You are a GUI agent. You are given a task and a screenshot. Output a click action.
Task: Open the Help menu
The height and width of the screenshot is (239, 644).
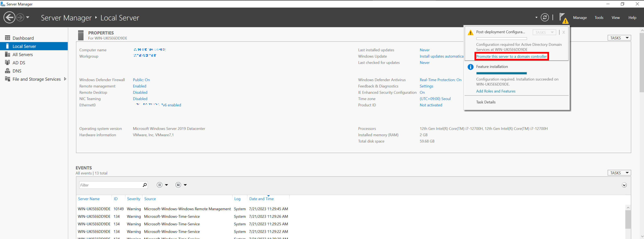pyautogui.click(x=632, y=18)
